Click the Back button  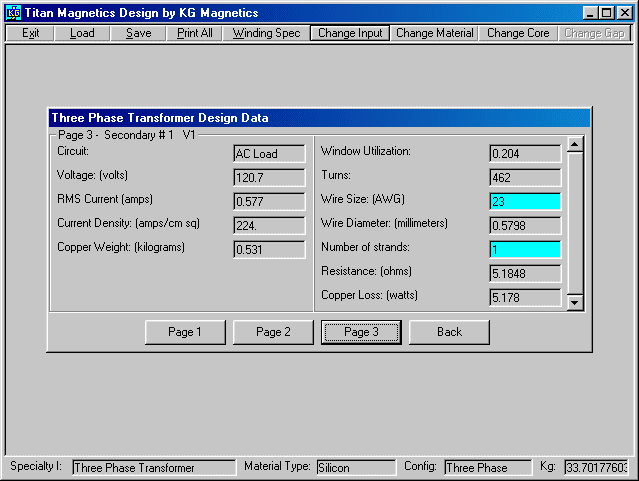point(449,332)
